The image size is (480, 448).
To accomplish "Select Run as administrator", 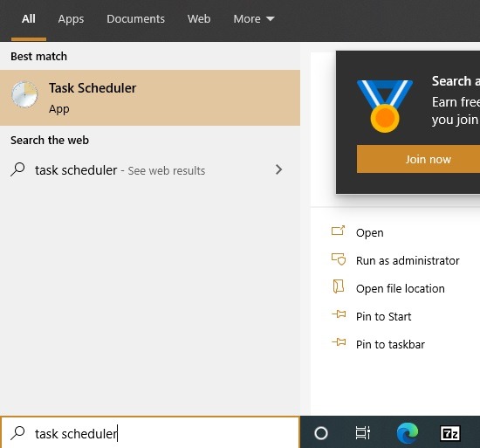I will (x=408, y=260).
